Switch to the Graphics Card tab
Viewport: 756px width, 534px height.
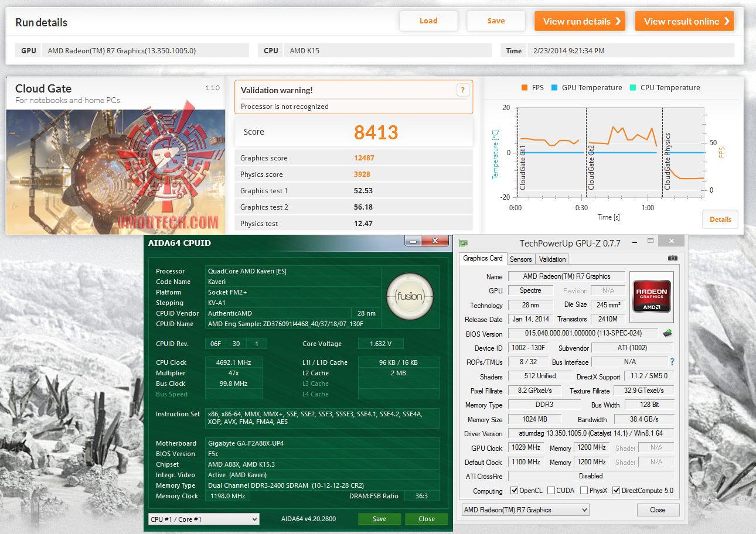tap(483, 258)
